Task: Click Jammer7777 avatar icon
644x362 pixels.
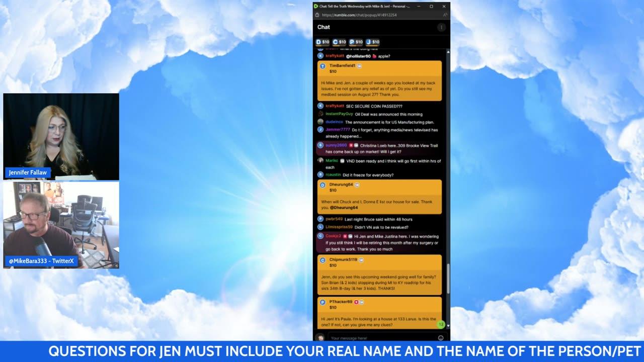Action: [x=320, y=130]
